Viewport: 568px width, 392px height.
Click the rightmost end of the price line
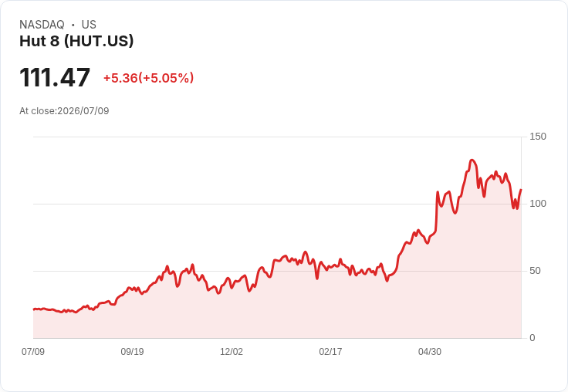pos(521,190)
